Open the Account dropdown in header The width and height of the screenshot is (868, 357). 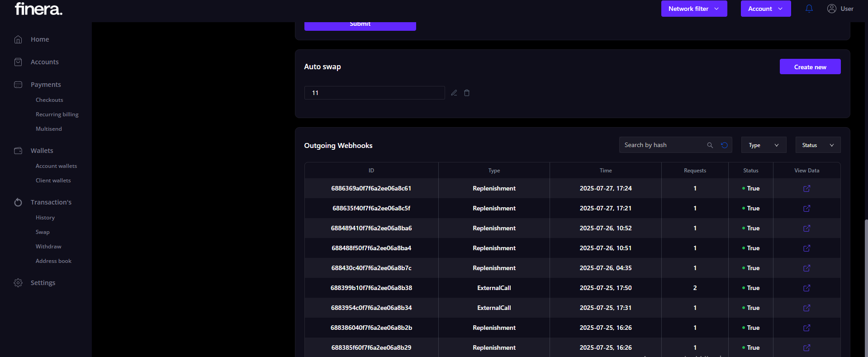(765, 9)
